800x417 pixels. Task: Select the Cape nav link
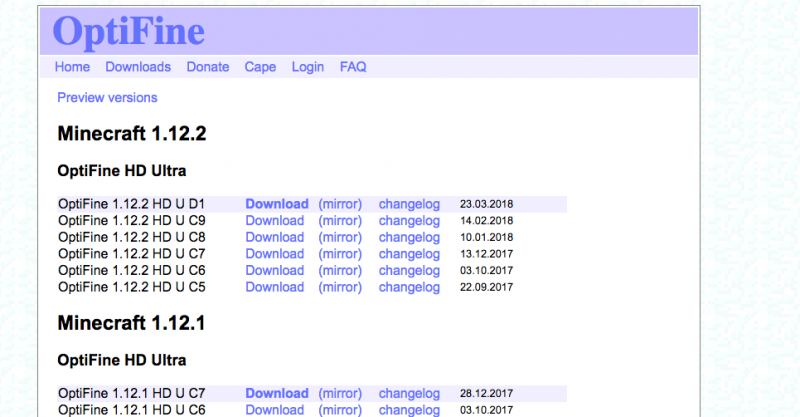260,67
